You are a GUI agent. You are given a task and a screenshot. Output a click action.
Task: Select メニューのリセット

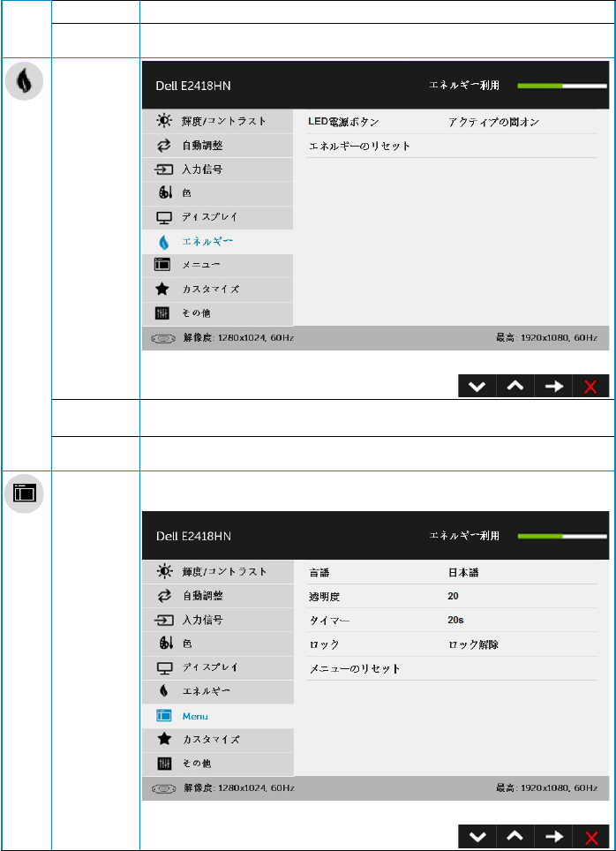click(x=355, y=668)
